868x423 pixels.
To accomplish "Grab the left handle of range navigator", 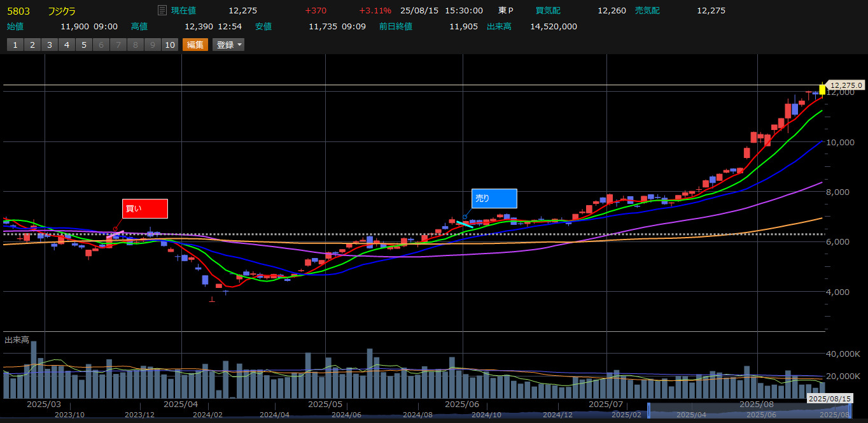I will [648, 410].
